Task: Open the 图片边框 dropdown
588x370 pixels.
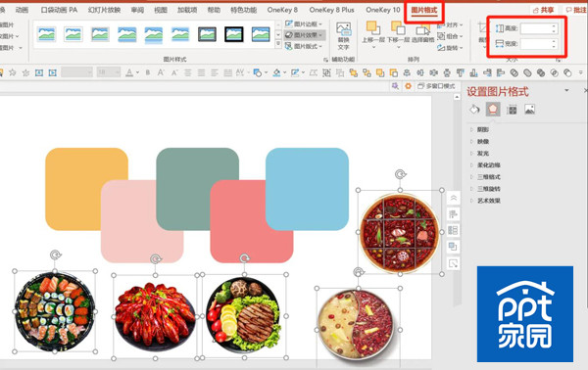Action: [x=304, y=23]
